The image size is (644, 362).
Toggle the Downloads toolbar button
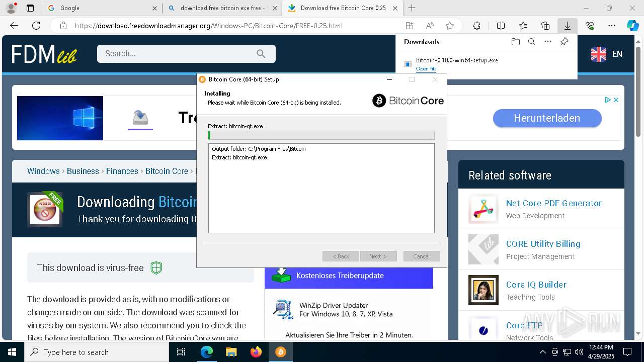(568, 26)
